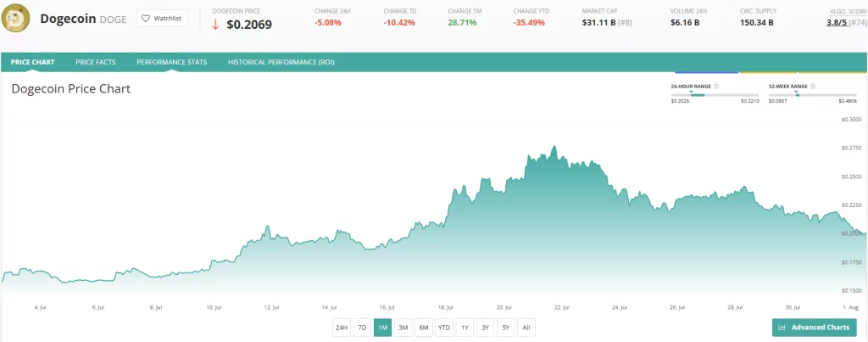Viewport: 868px width, 342px height.
Task: Display All-time price chart
Action: 526,328
